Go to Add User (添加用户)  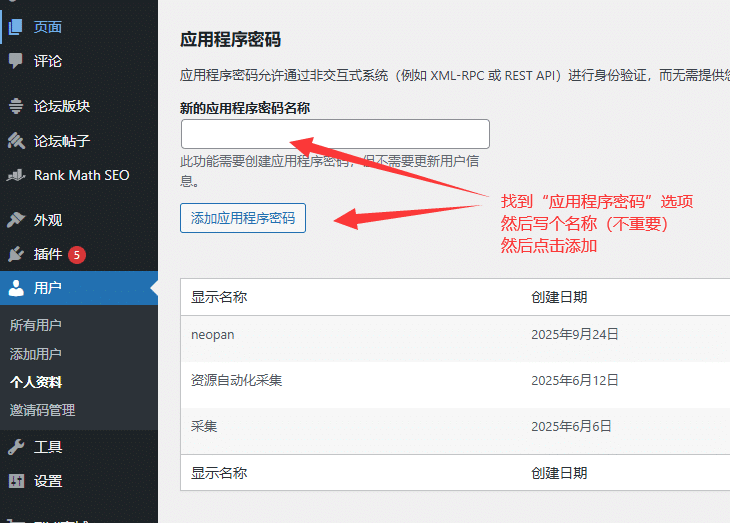35,354
